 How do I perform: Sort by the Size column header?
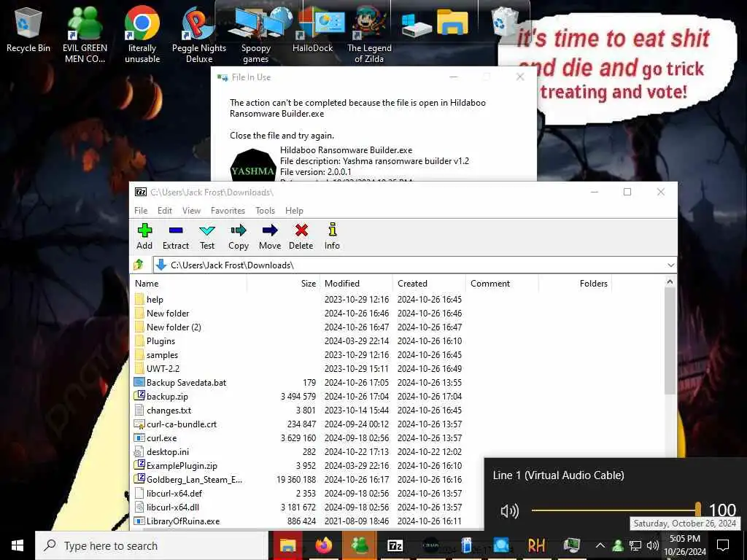284,284
